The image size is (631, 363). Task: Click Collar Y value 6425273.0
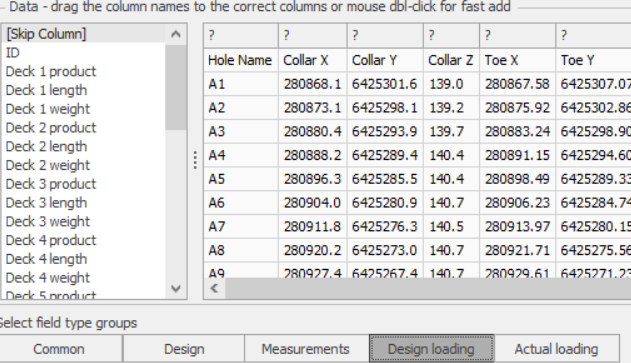(385, 250)
